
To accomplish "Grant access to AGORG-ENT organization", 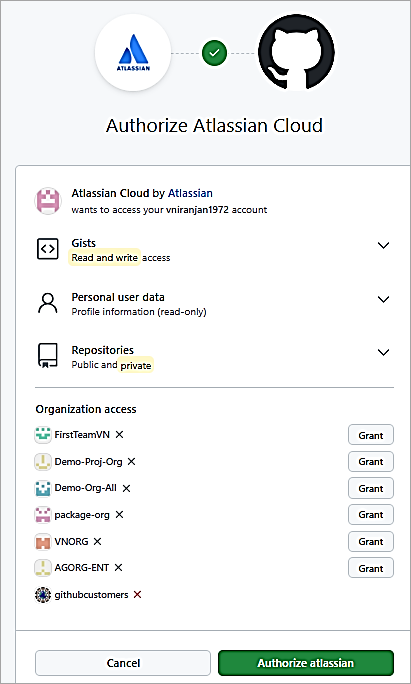I will coord(371,568).
